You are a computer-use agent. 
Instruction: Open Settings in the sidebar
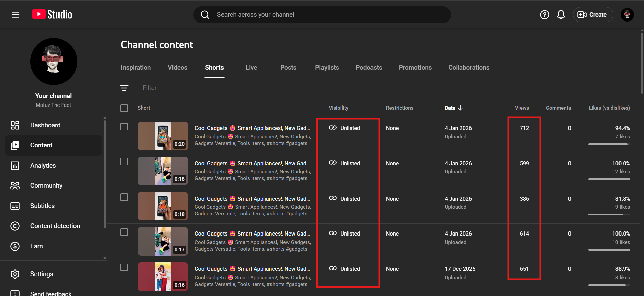[42, 274]
